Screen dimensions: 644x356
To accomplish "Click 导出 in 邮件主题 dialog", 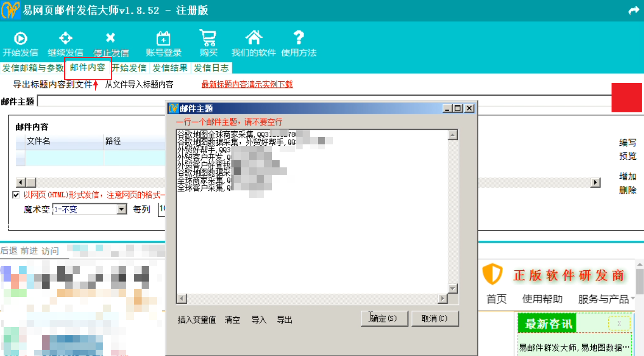I will click(x=285, y=320).
